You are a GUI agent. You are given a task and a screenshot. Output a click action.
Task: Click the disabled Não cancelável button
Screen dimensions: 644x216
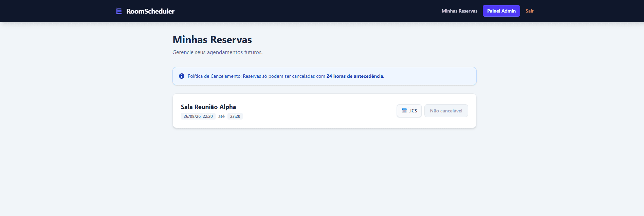click(x=446, y=111)
